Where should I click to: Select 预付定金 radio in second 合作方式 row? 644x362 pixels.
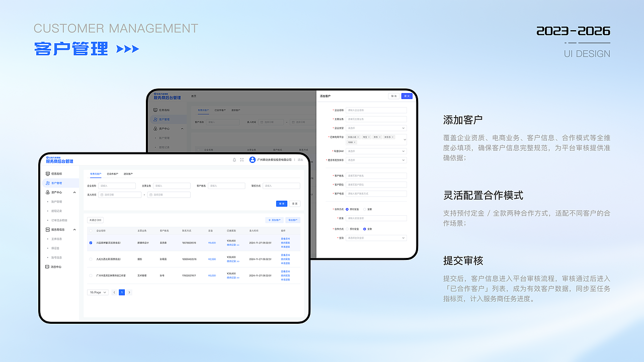click(x=347, y=229)
